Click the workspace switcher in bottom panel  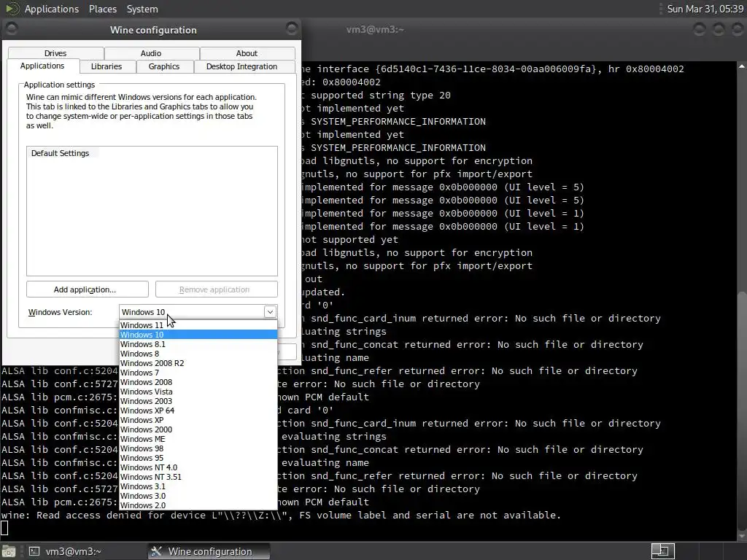click(x=662, y=551)
